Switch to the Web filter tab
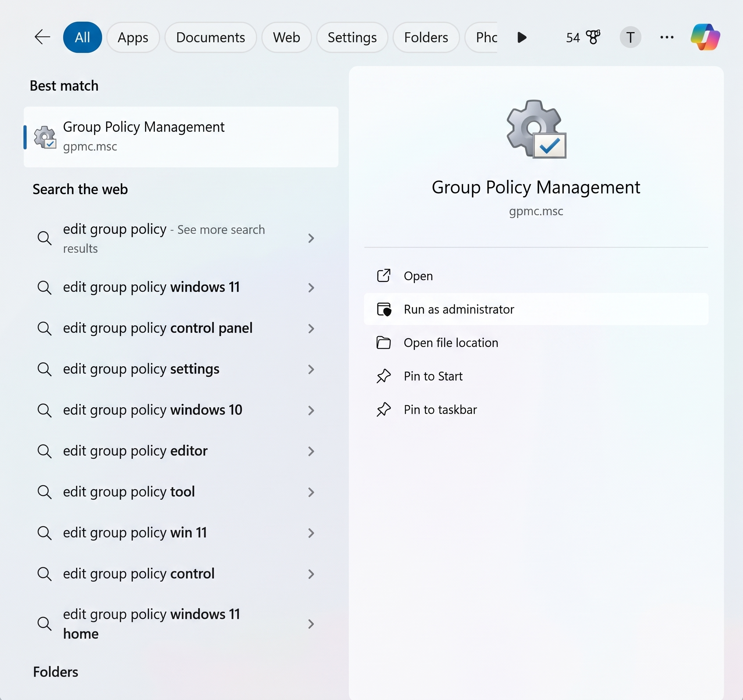This screenshot has width=743, height=700. (286, 37)
